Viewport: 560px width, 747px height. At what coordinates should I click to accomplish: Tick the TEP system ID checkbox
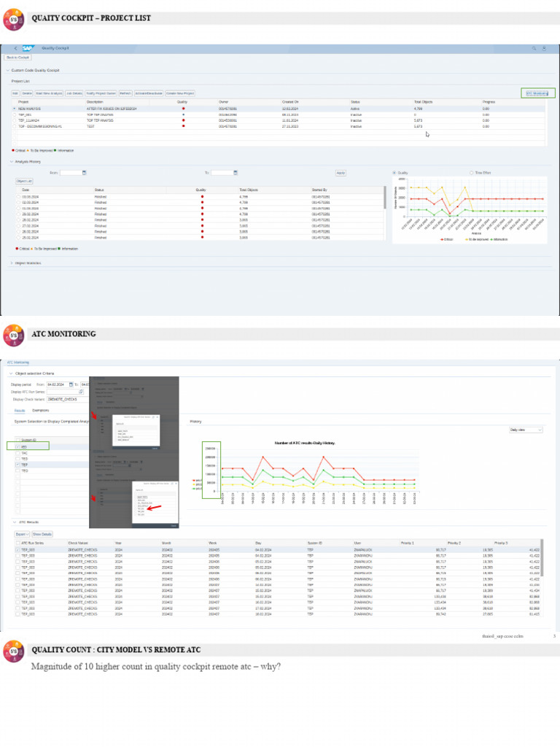coord(18,465)
